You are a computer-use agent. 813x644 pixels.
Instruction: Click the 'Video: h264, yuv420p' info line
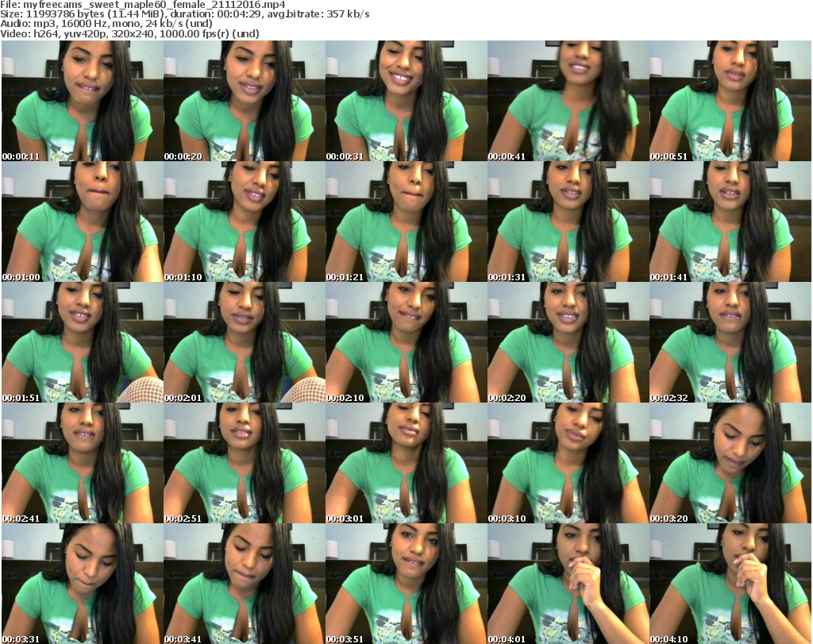(x=129, y=33)
